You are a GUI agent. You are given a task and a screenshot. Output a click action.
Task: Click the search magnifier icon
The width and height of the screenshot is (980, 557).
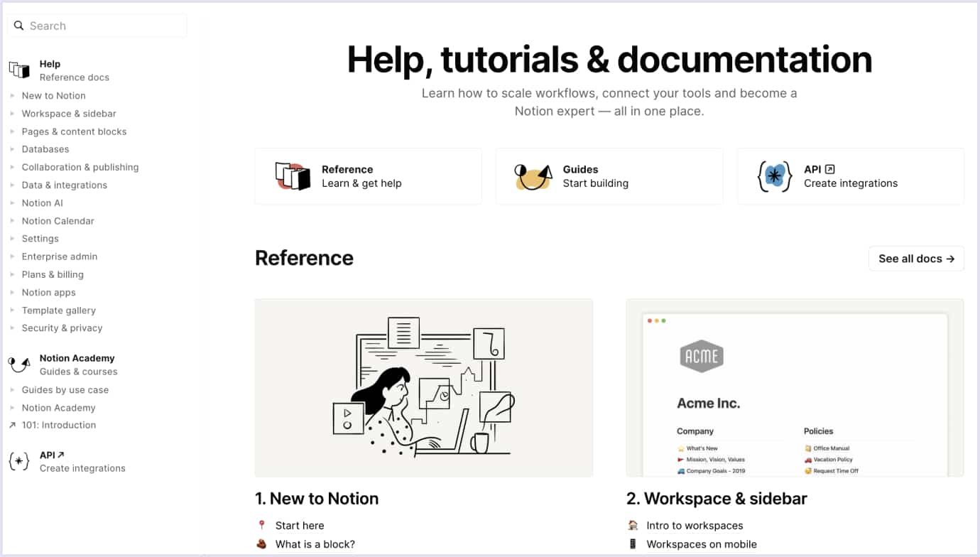click(19, 26)
